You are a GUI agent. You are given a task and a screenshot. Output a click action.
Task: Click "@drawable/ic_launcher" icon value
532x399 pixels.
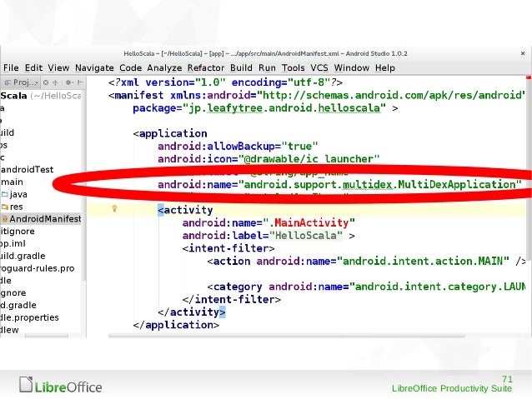309,159
